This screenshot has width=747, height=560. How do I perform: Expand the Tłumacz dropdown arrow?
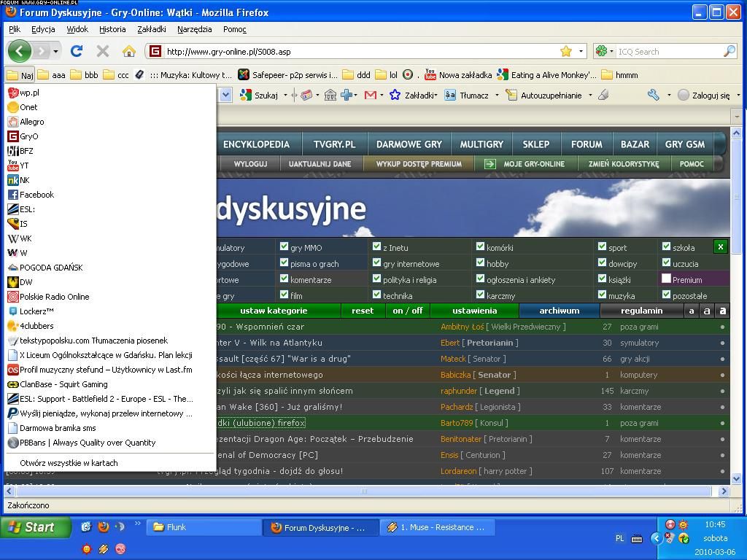pos(497,96)
